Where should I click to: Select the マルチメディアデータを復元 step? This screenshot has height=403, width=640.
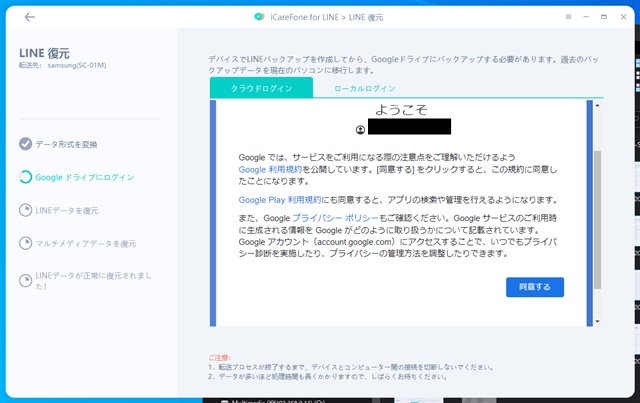coord(86,243)
